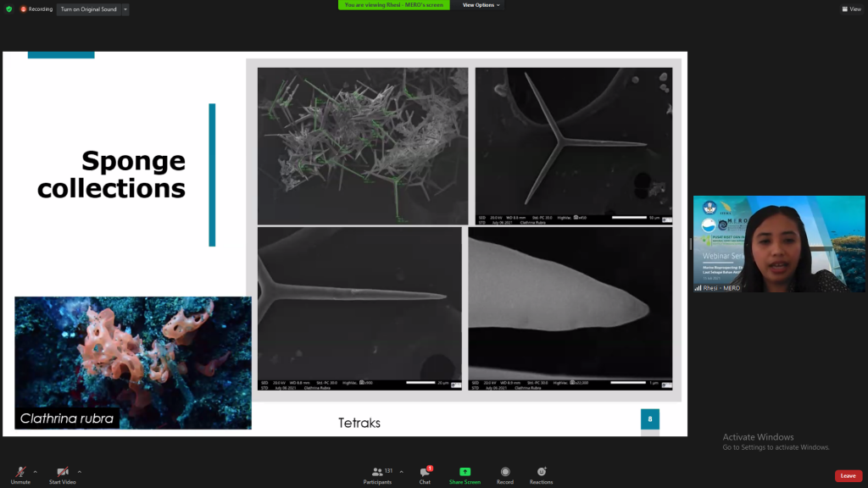868x488 pixels.
Task: Open the View menu at top right
Action: tap(851, 8)
